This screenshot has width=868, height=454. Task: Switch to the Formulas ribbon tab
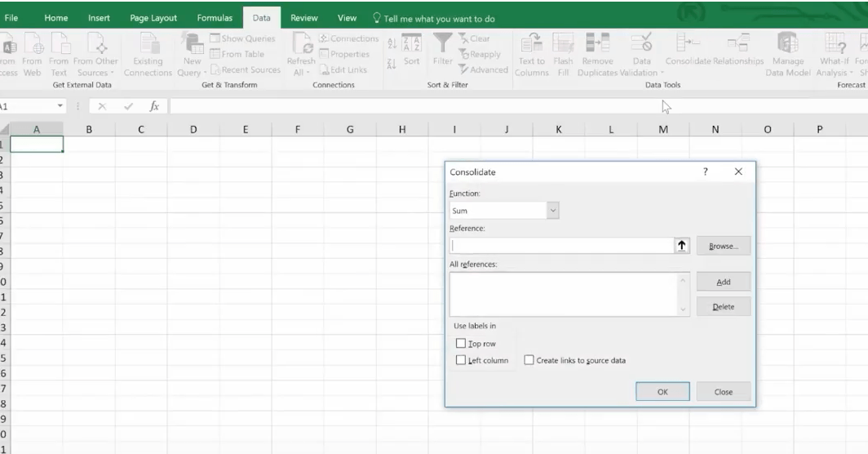click(x=215, y=18)
